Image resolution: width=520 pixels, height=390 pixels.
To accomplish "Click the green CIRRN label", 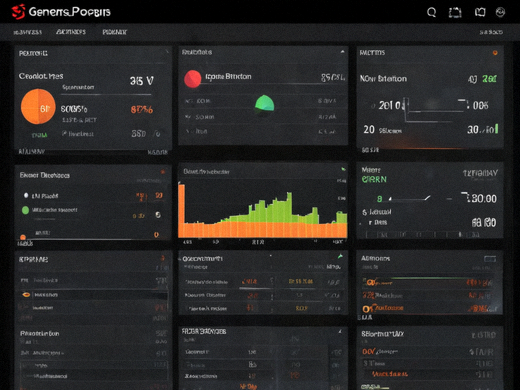I will click(x=374, y=179).
